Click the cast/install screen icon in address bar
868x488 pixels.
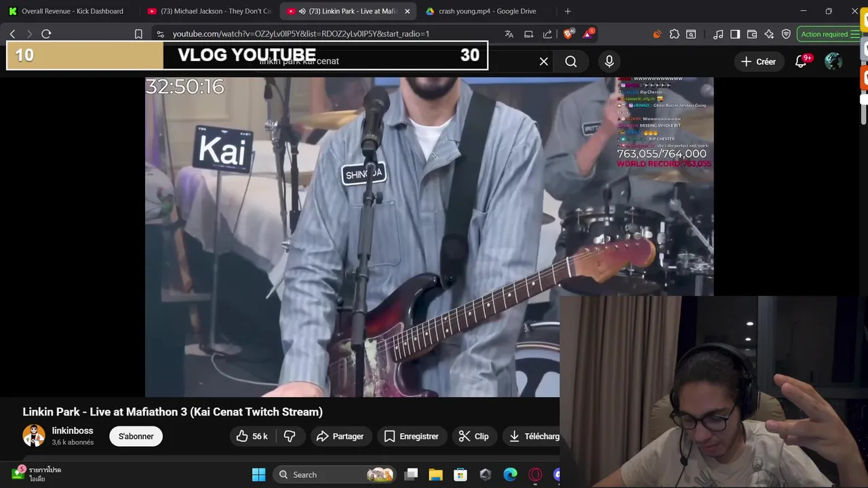coord(528,34)
